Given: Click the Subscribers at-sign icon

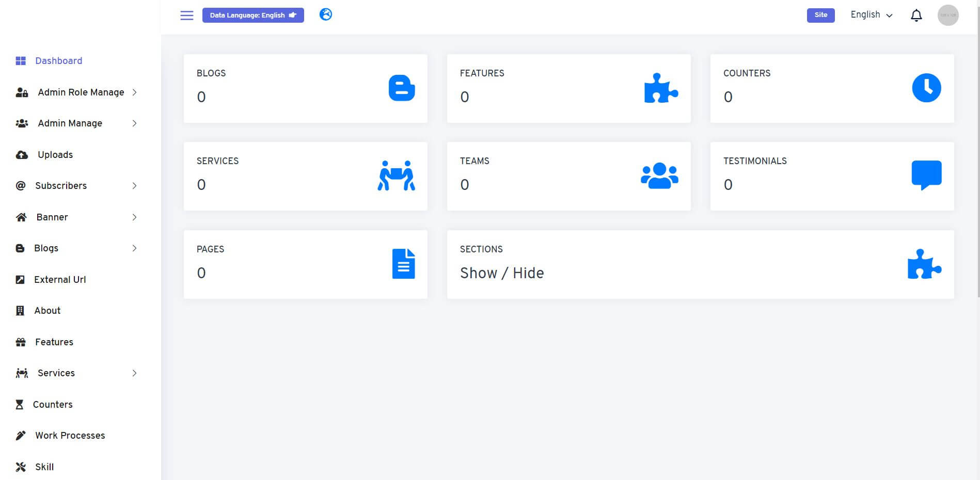Looking at the screenshot, I should coord(21,186).
